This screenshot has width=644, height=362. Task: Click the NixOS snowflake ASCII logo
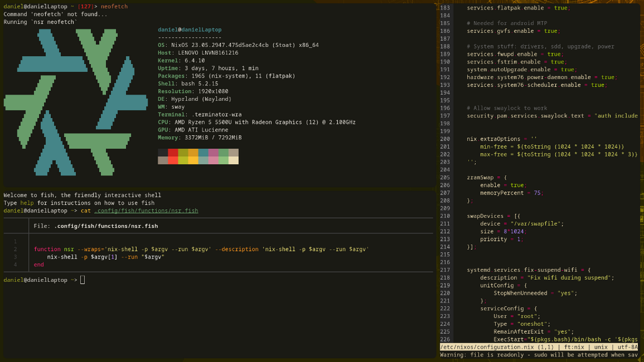(76, 102)
